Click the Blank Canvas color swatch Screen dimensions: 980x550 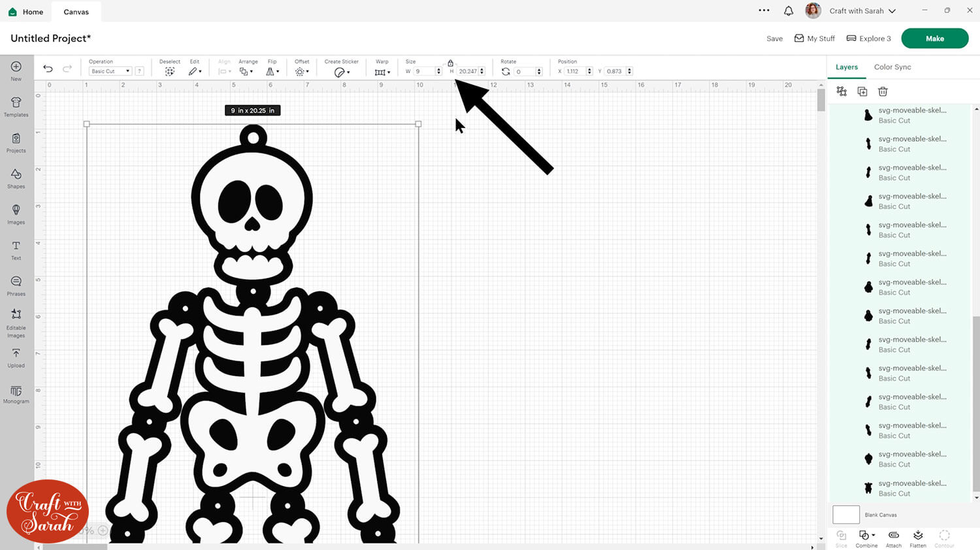click(845, 515)
